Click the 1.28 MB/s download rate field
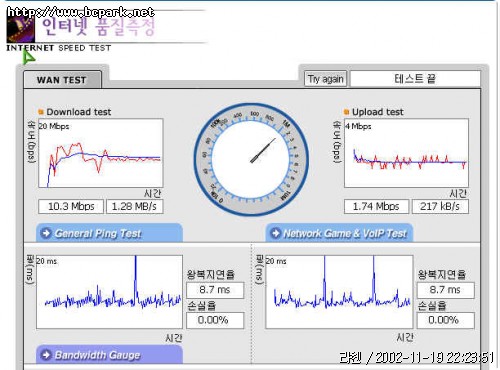Viewport: 500px width, 370px height. click(x=135, y=206)
